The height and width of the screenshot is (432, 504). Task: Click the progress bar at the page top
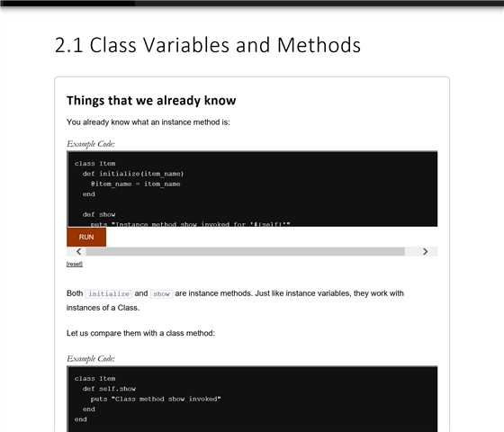coord(252,4)
